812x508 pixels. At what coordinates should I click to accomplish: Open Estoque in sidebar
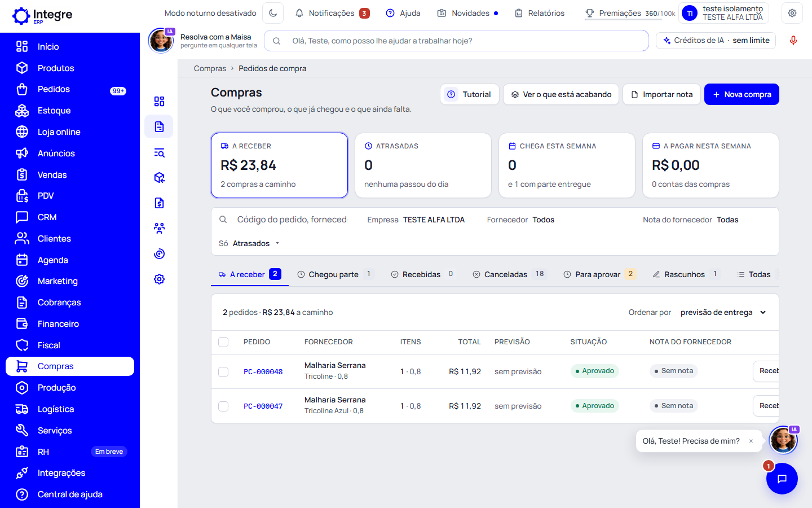[70, 111]
